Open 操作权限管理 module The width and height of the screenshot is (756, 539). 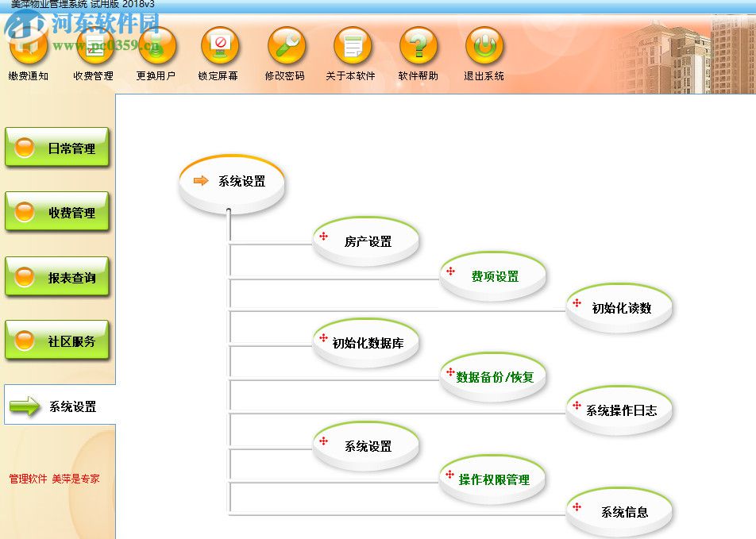coord(492,479)
